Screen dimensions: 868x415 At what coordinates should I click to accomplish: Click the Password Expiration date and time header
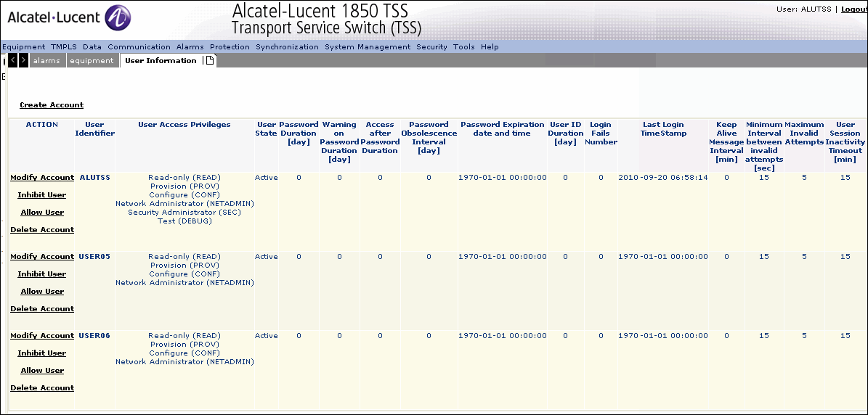click(503, 128)
